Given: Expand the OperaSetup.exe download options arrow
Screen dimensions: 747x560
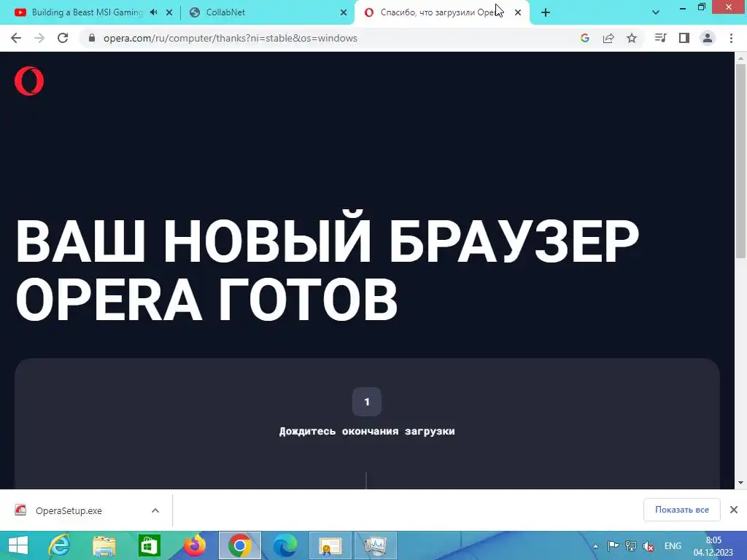Looking at the screenshot, I should pos(155,510).
